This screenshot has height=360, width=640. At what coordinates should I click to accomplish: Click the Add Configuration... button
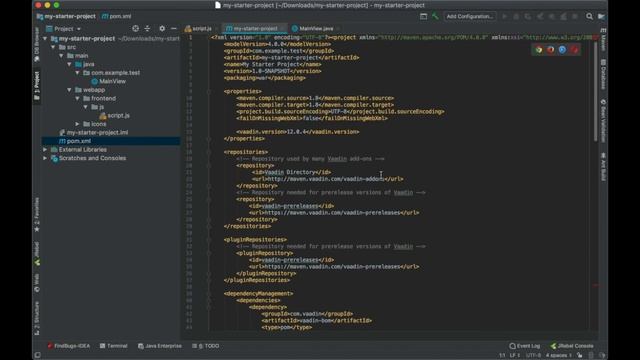(469, 16)
